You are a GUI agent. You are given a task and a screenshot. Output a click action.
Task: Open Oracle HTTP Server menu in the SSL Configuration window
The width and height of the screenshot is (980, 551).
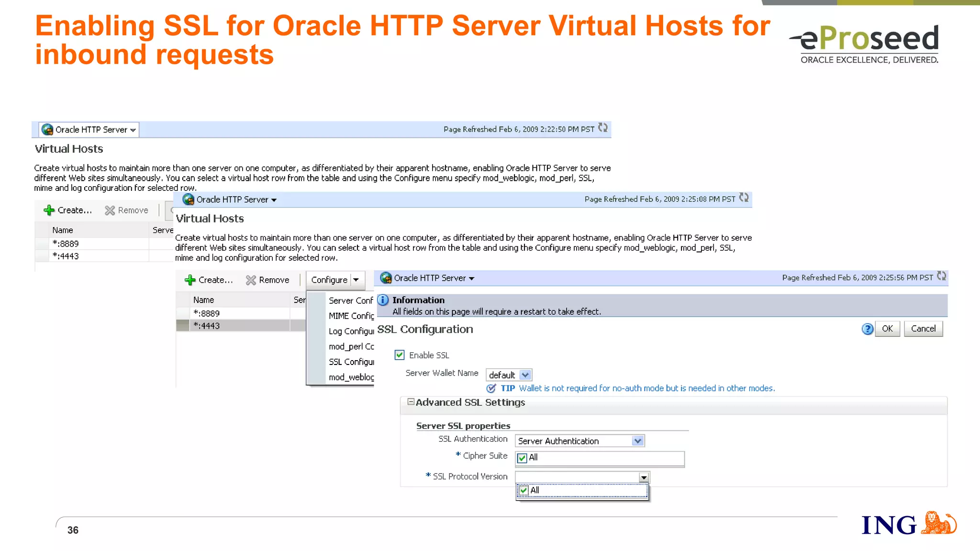[x=428, y=278]
